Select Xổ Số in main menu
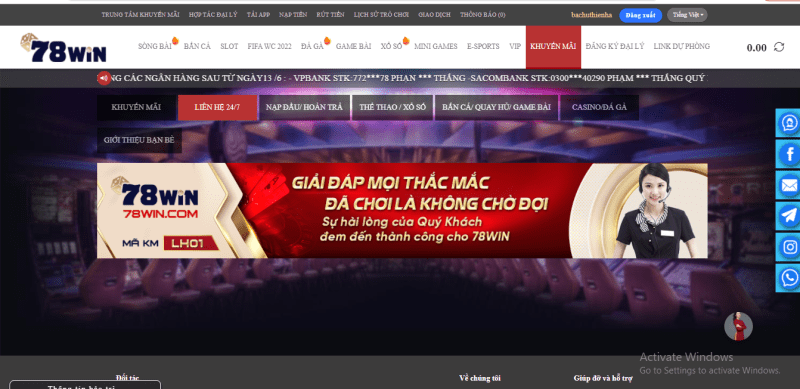This screenshot has height=389, width=800. (391, 46)
